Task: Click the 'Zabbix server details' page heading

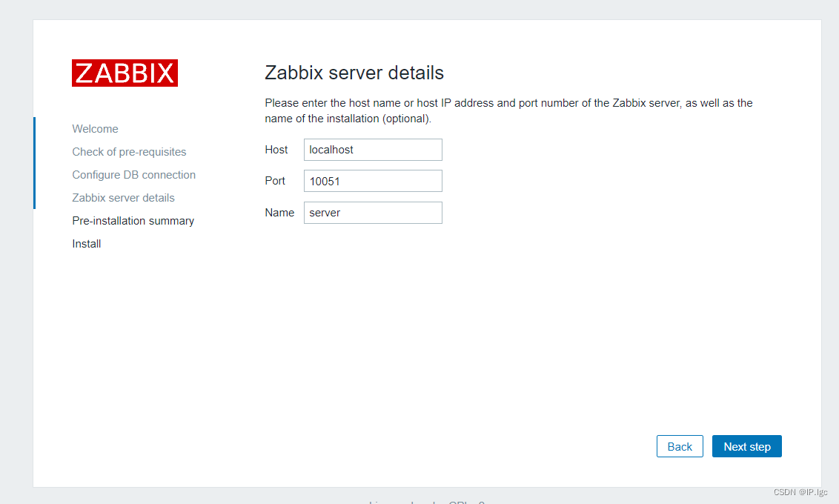Action: tap(354, 73)
